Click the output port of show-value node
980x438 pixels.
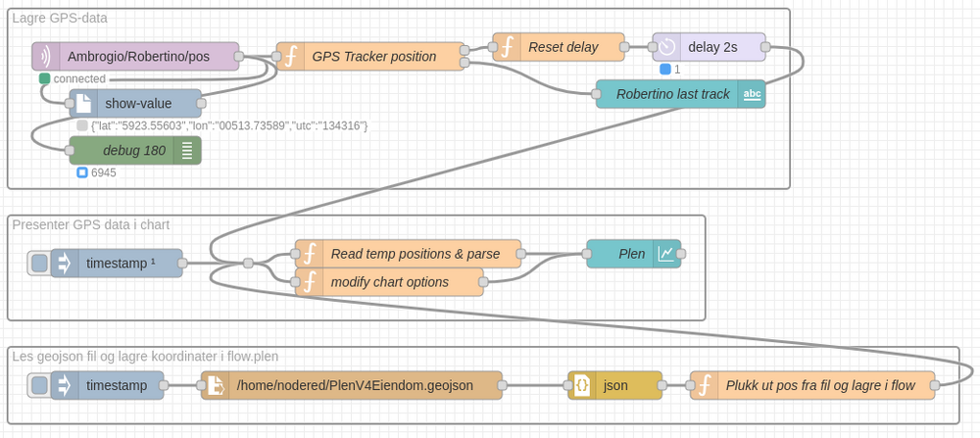click(x=201, y=103)
